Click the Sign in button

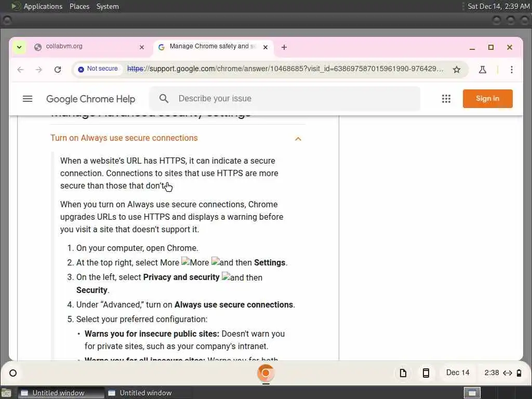tap(487, 99)
